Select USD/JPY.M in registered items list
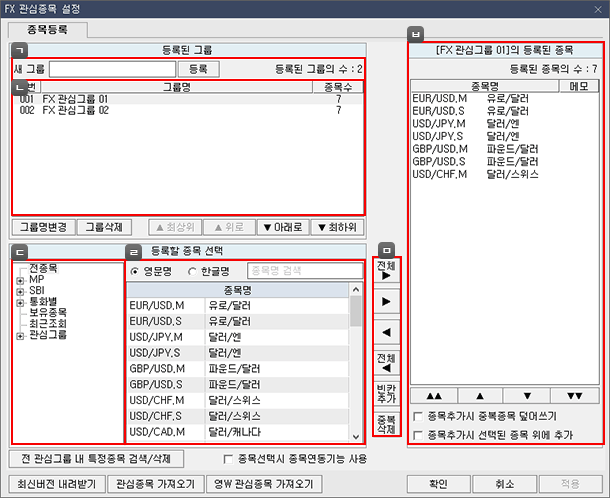The height and width of the screenshot is (498, 610). [505, 124]
